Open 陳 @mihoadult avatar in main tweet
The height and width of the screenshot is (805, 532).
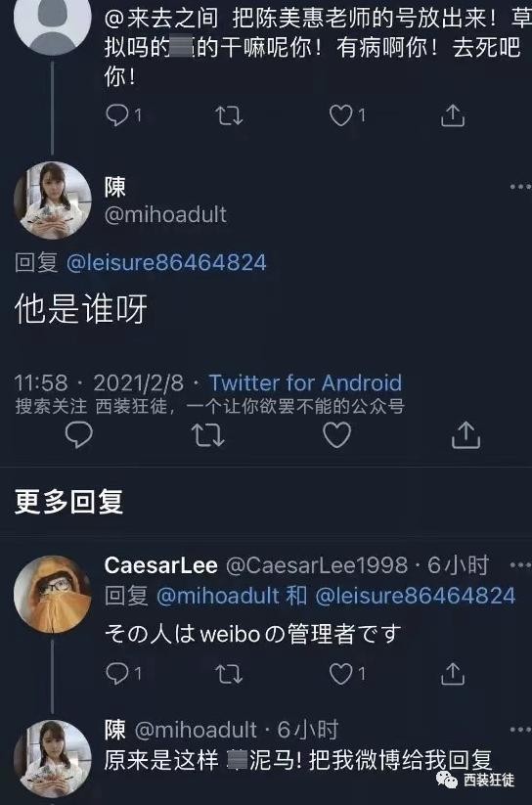[x=53, y=201]
